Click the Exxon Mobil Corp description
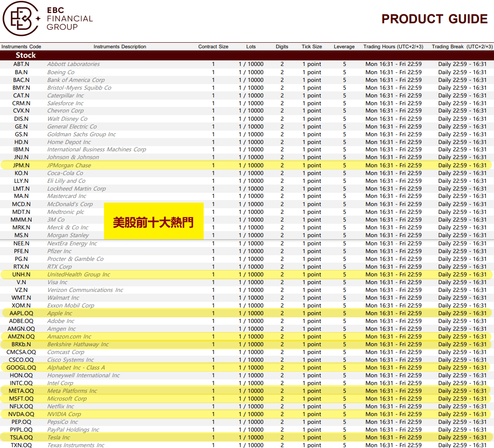The width and height of the screenshot is (494, 448). point(71,305)
